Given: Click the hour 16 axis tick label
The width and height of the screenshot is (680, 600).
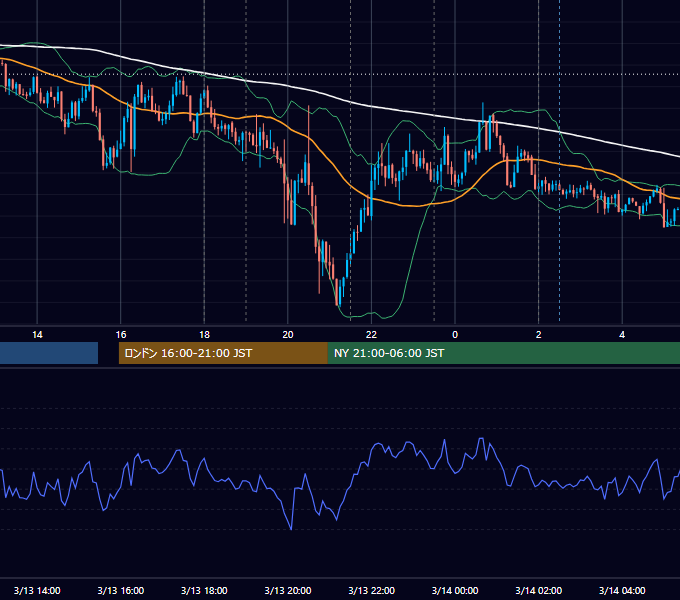Looking at the screenshot, I should [x=121, y=335].
